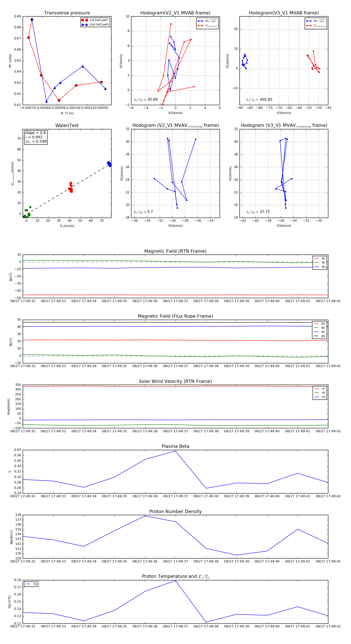Viewport: 351px width, 644px height.
Task: Click the topmost point in Transverse pressure plot
Action: coord(32,19)
